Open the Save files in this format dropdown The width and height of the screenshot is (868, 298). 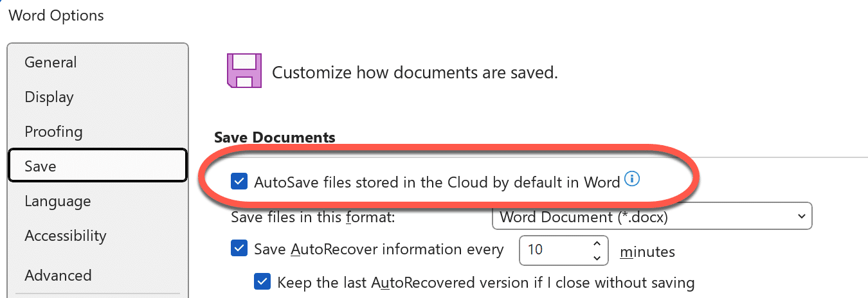coord(651,216)
